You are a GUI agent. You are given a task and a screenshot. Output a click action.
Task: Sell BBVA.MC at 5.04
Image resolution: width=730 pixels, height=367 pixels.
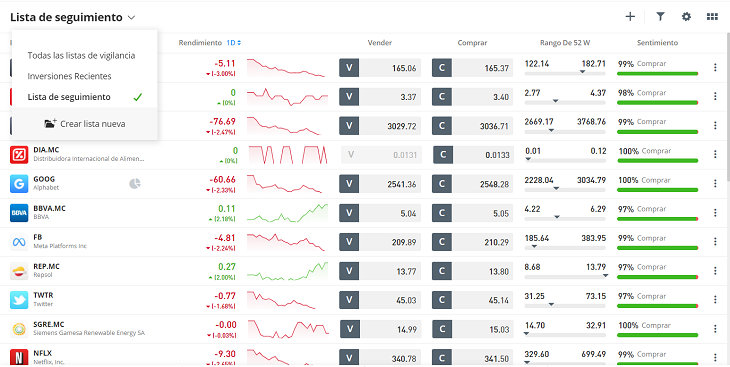[x=380, y=213]
